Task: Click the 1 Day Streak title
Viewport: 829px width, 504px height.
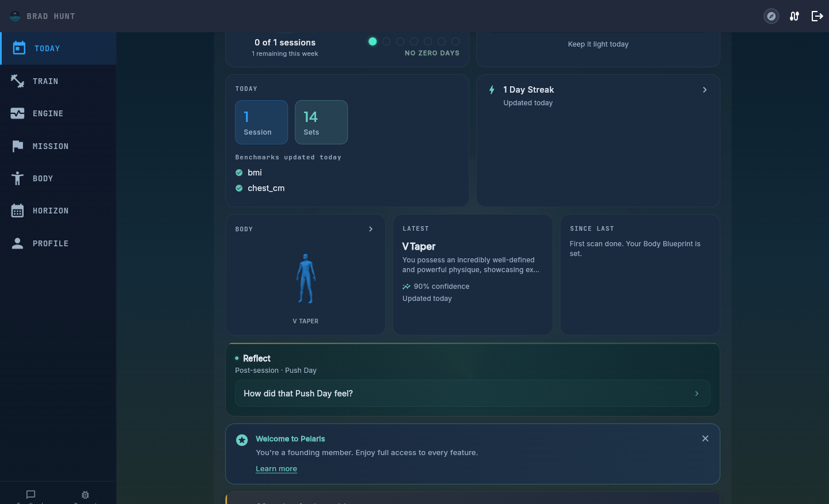Action: [x=528, y=90]
